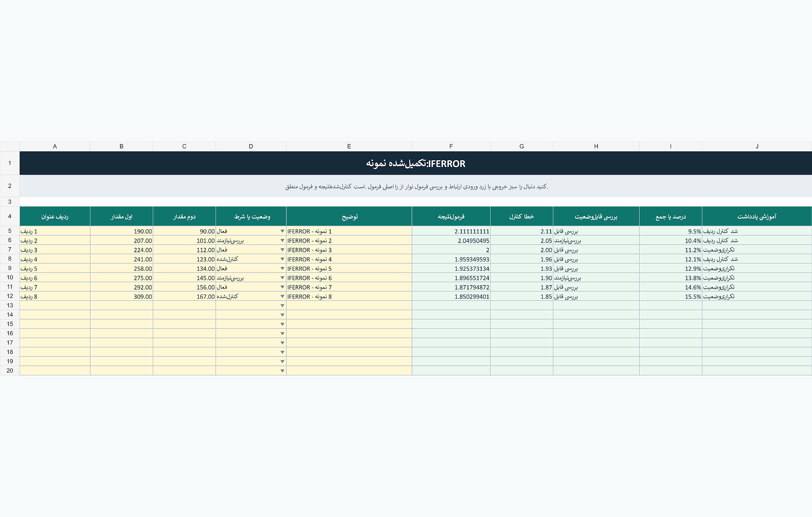Select column B header
This screenshot has height=517, width=812.
point(121,146)
